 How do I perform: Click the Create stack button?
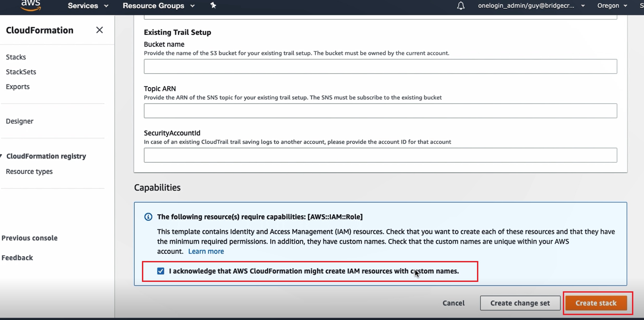[596, 303]
